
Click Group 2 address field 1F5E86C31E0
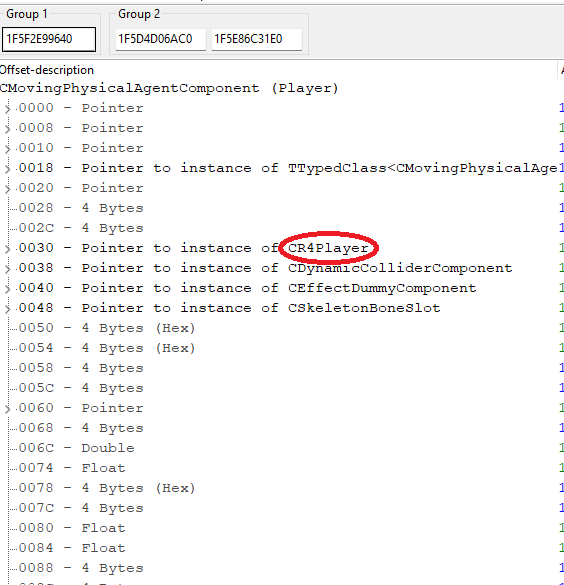257,39
